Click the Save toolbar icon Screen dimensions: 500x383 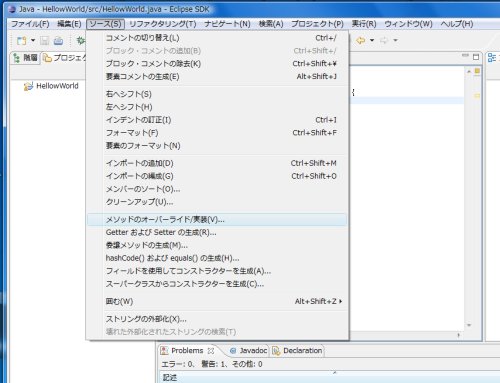pyautogui.click(x=44, y=41)
